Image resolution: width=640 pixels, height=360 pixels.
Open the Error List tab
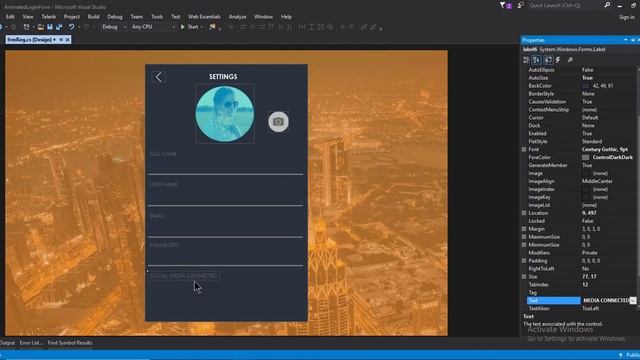point(31,343)
